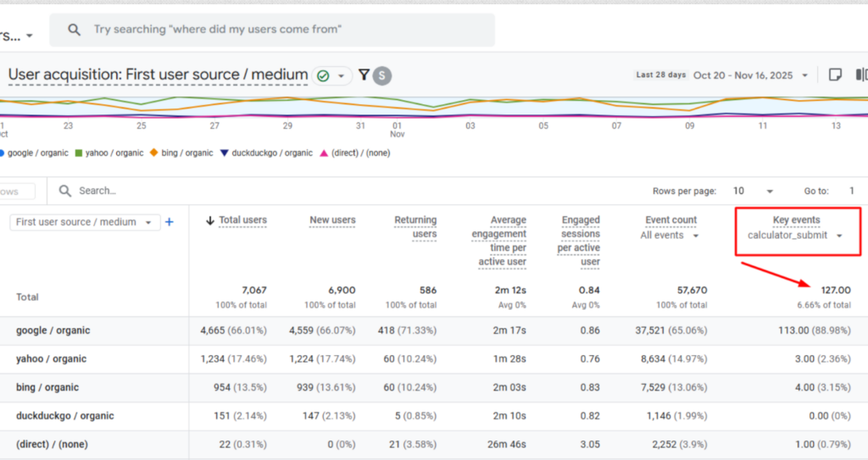Toggle yahoo / organic series in chart legend

[x=109, y=153]
